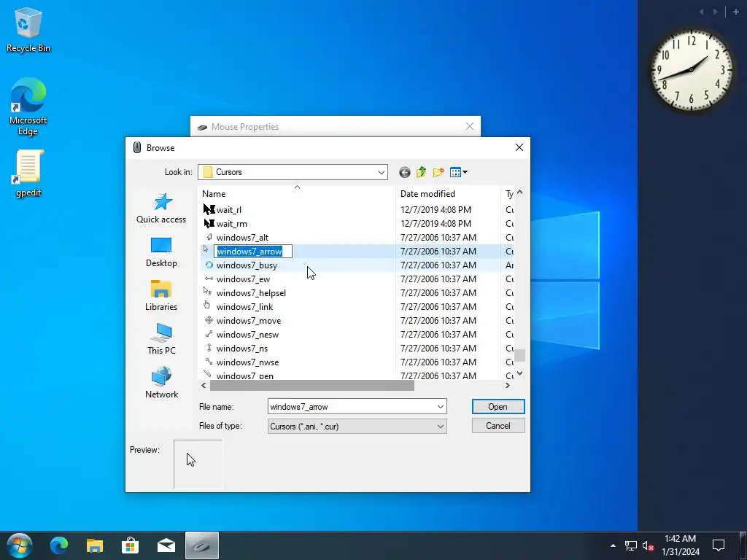The height and width of the screenshot is (560, 747).
Task: Click the windows7_link hand icon
Action: pos(207,306)
